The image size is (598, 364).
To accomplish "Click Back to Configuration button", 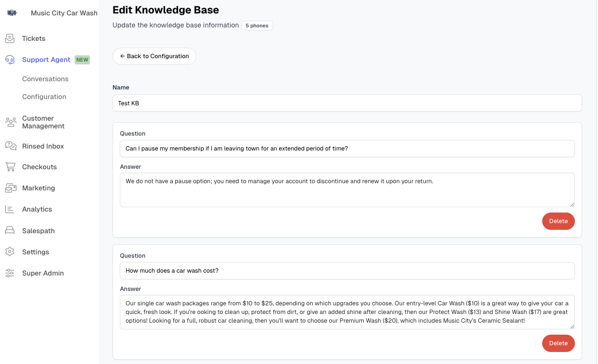I will [154, 56].
